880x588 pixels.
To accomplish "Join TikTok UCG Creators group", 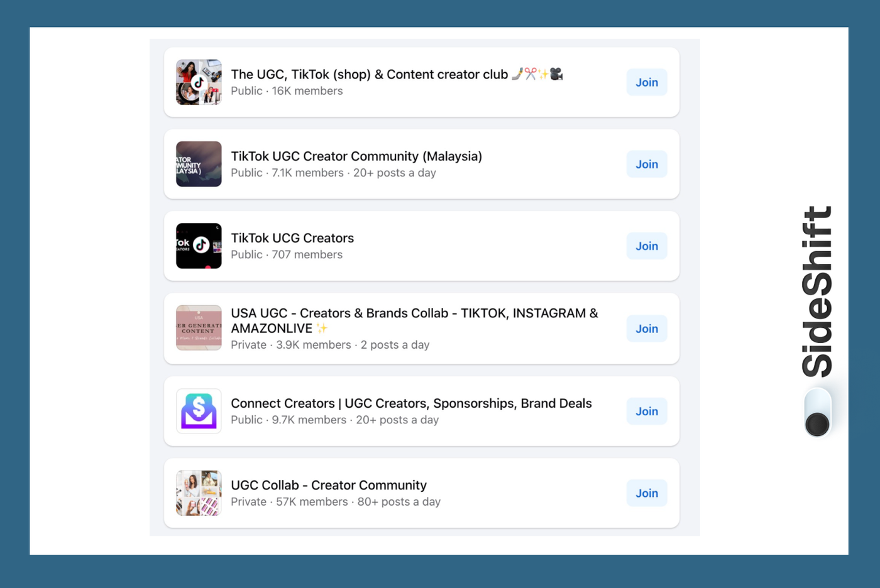I will click(646, 246).
